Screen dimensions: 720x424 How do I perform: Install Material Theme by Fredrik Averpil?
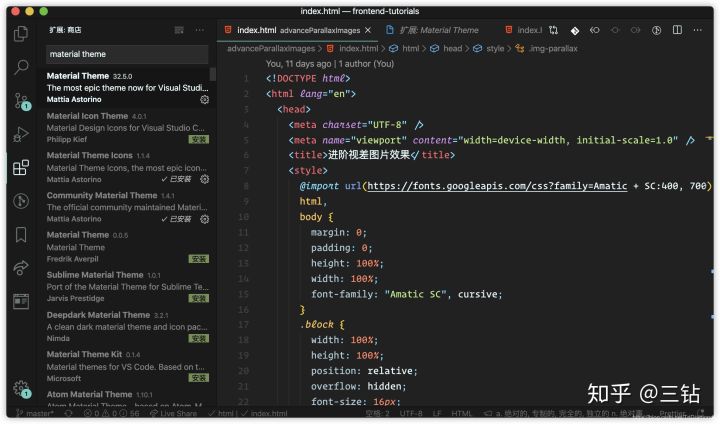(199, 259)
